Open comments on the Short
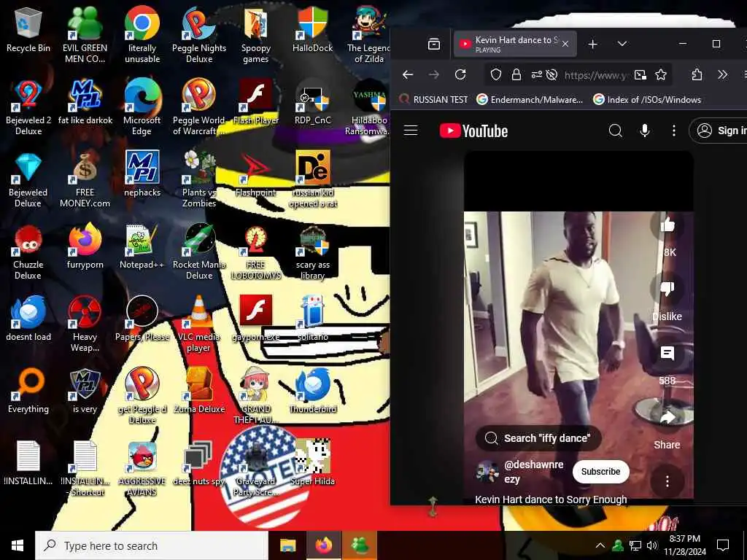747x560 pixels. point(667,354)
